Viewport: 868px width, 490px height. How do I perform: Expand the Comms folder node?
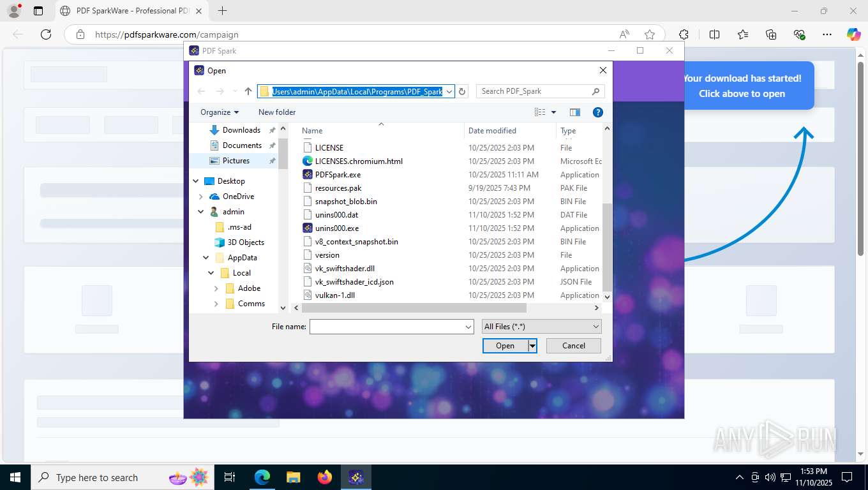tap(216, 304)
